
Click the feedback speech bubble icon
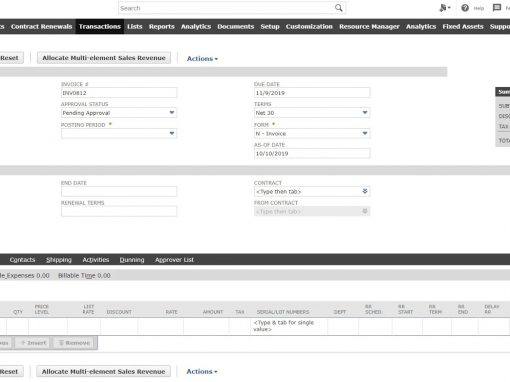pyautogui.click(x=497, y=8)
